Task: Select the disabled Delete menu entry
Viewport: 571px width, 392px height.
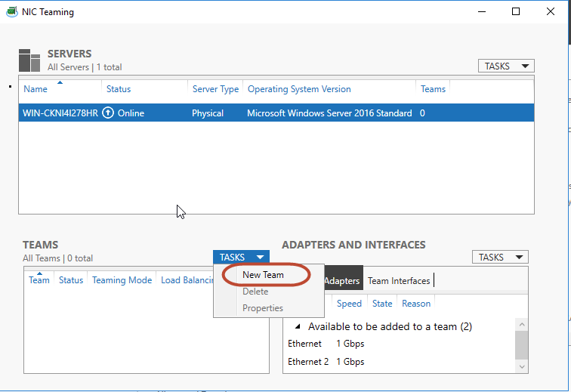Action: point(255,292)
